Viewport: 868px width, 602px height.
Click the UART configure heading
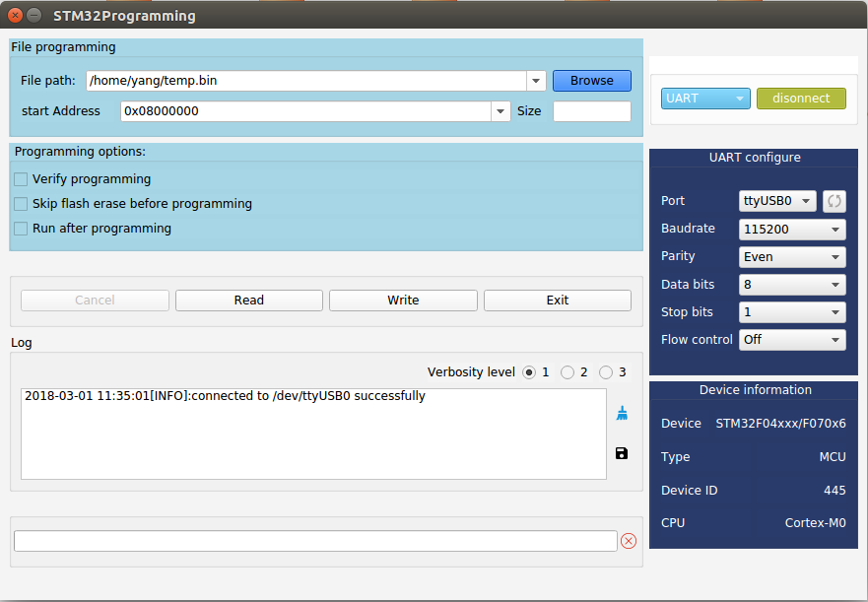(x=755, y=158)
